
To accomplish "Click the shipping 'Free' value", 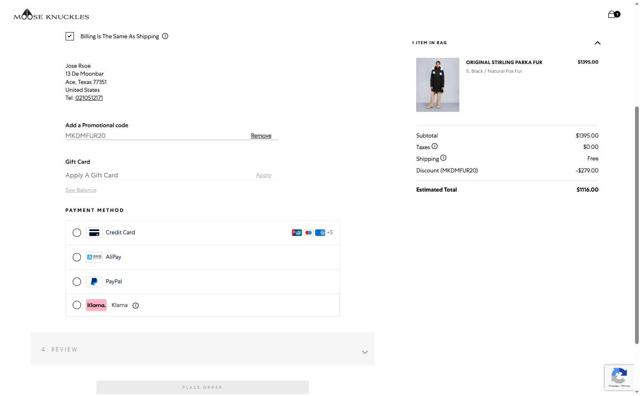I will pyautogui.click(x=593, y=158).
